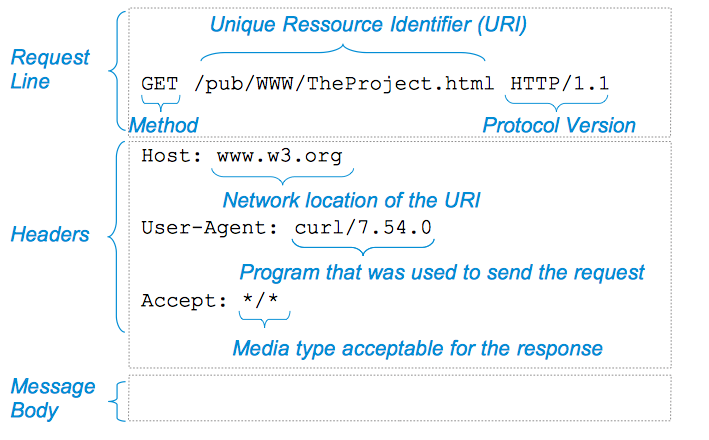Select the www.w3.org host value
The height and width of the screenshot is (440, 709).
click(279, 156)
